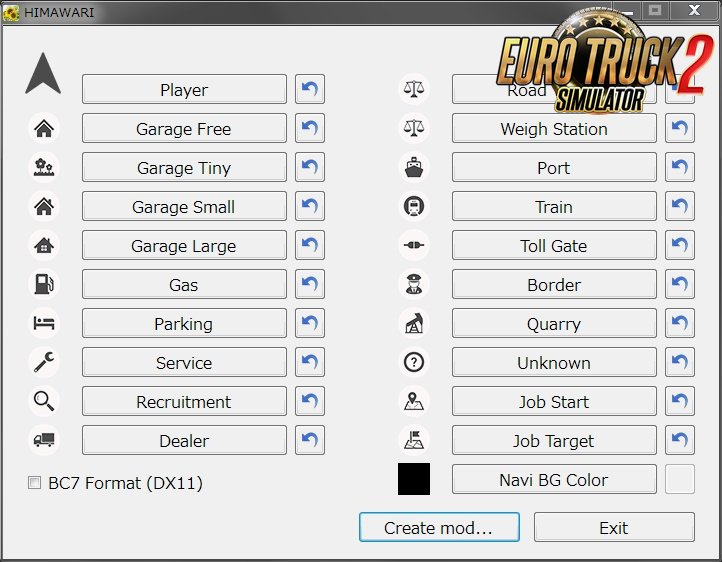Click the empty button beside Navi BG Color
This screenshot has height=562, width=722.
pyautogui.click(x=680, y=479)
